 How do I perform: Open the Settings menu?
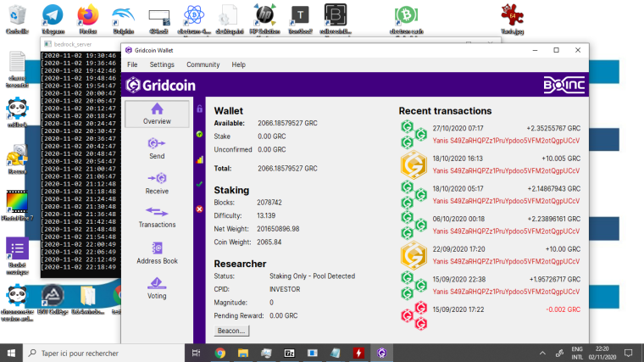pyautogui.click(x=162, y=64)
